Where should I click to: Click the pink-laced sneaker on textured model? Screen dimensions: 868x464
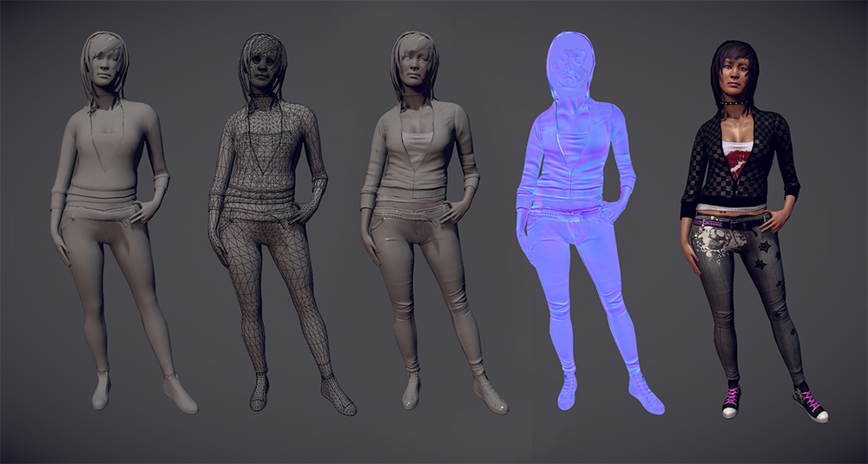pyautogui.click(x=809, y=405)
